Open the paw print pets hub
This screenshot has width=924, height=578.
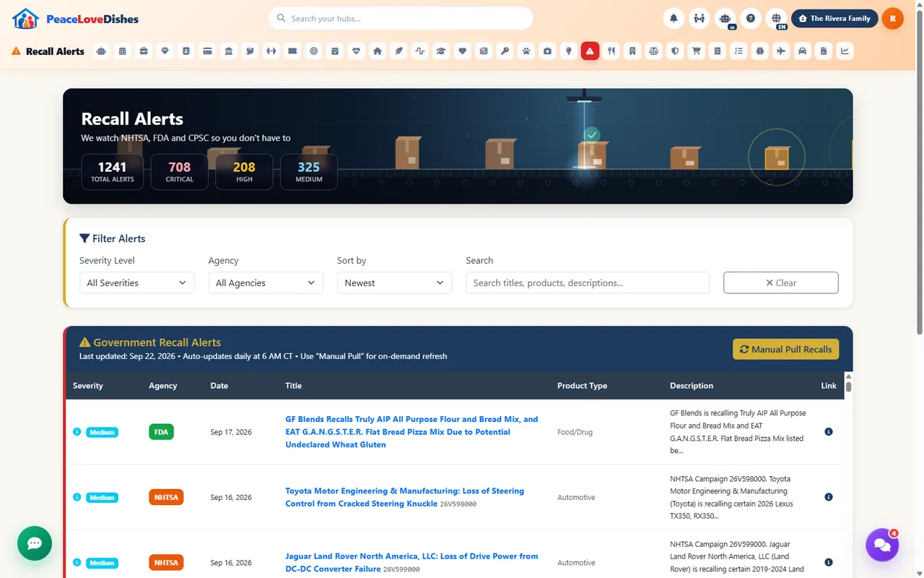526,51
